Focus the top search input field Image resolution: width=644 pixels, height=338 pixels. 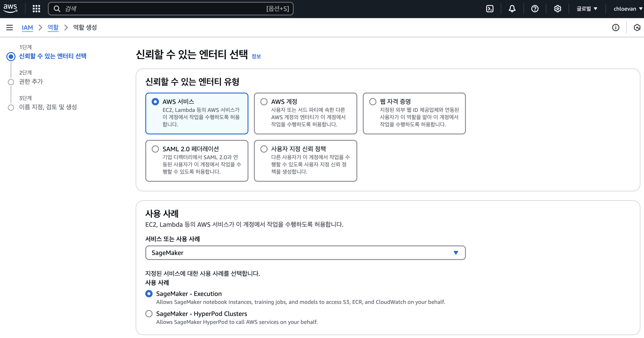(171, 9)
